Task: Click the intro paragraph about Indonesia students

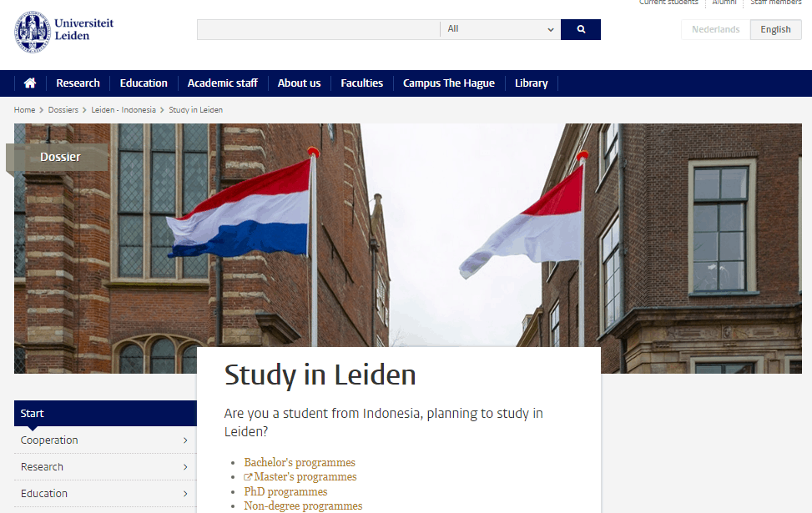Action: (x=383, y=422)
